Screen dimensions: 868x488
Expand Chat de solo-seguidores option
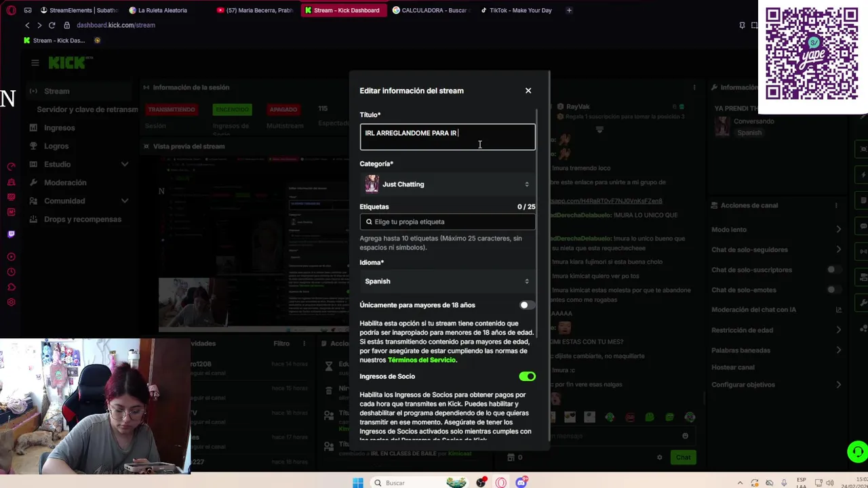click(x=776, y=249)
